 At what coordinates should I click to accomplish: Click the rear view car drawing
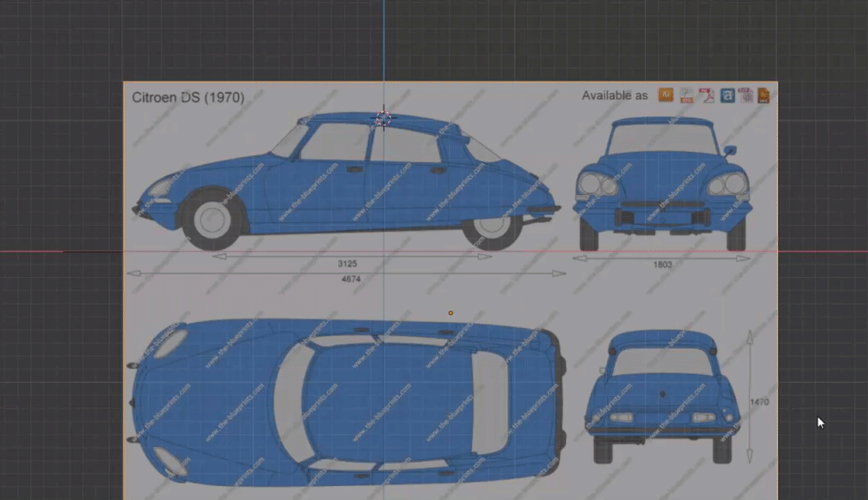click(662, 397)
